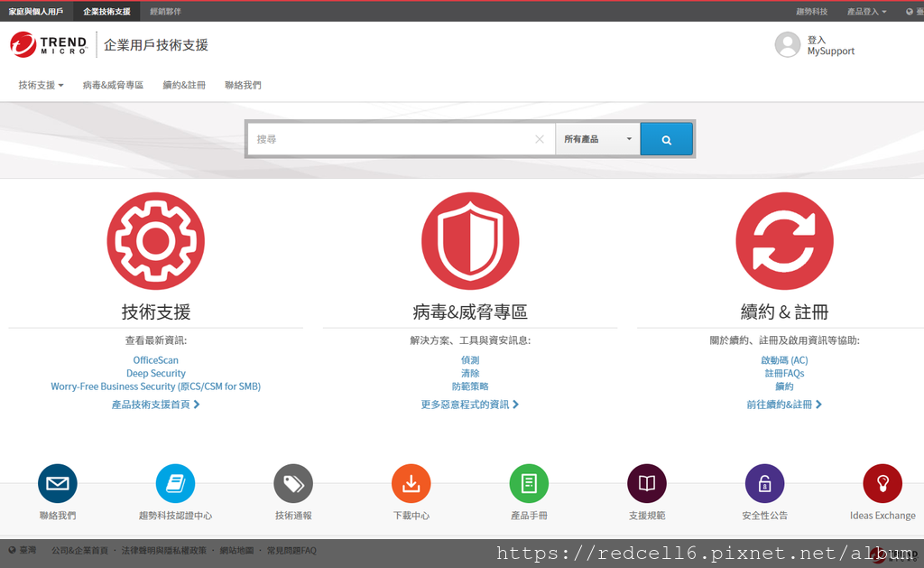
Task: Open 聯絡我們 in navigation menu
Action: (x=243, y=85)
